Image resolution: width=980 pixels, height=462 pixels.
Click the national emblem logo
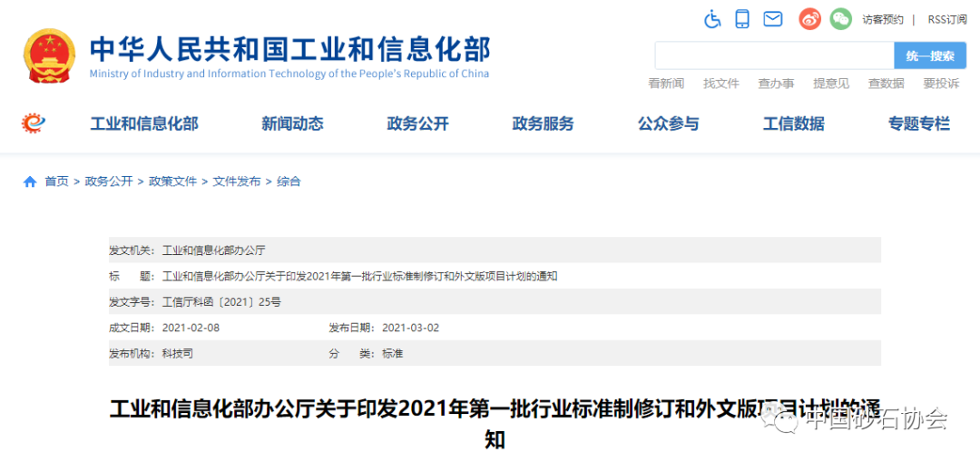tap(50, 56)
